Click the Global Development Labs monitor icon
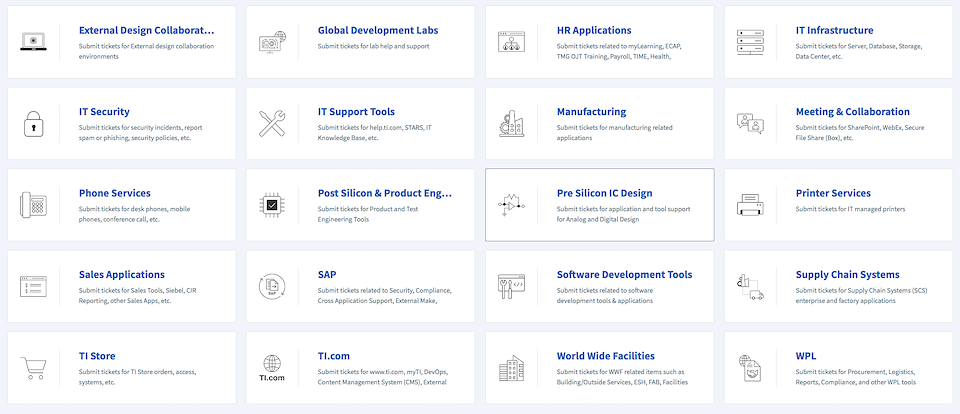 click(272, 42)
